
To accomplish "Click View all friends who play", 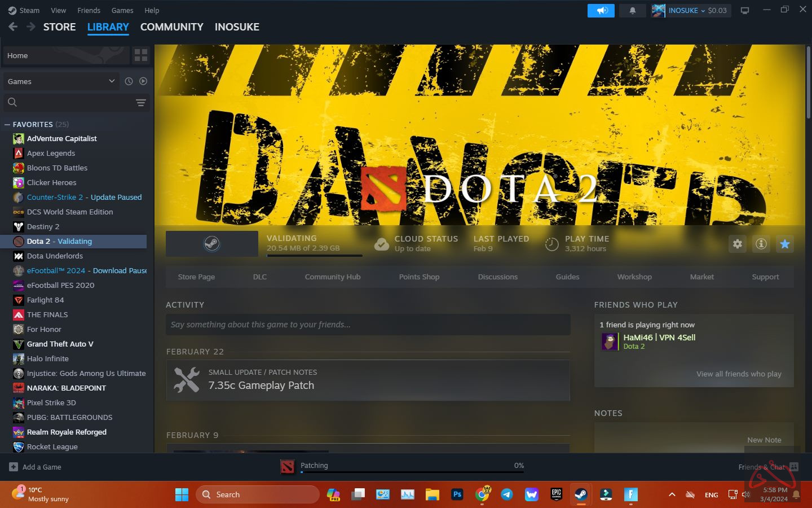I will pos(739,374).
